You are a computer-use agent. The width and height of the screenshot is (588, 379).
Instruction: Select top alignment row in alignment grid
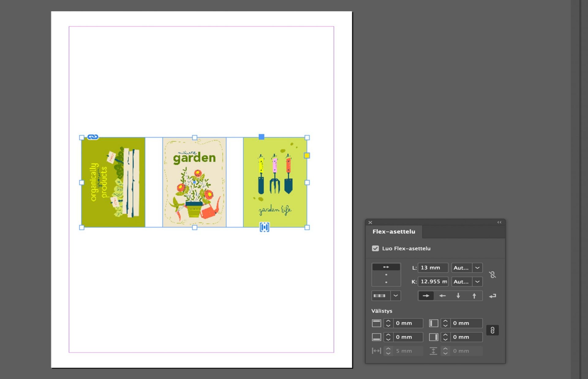386,267
